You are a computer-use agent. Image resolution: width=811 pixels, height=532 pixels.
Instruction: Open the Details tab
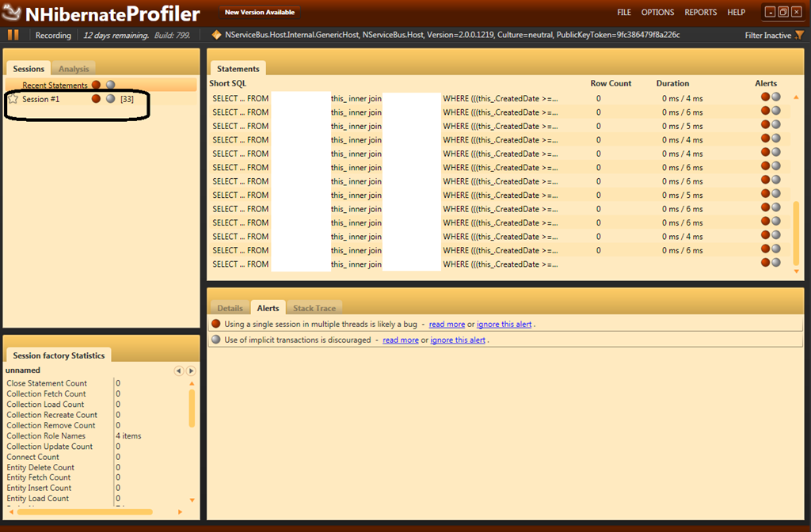point(230,308)
